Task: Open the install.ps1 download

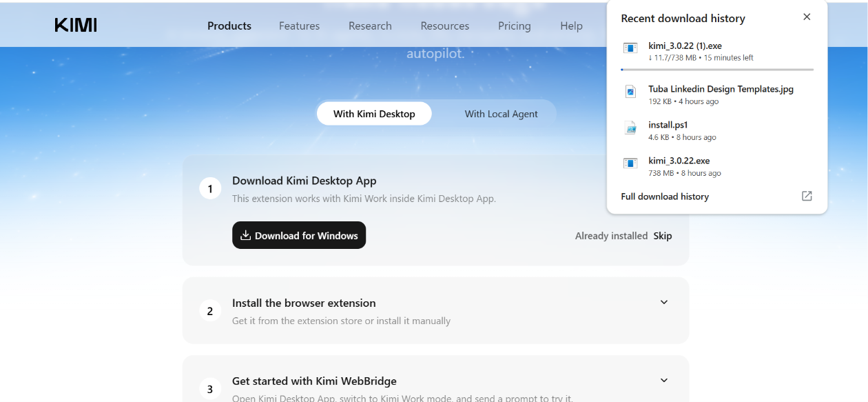Action: pyautogui.click(x=717, y=130)
